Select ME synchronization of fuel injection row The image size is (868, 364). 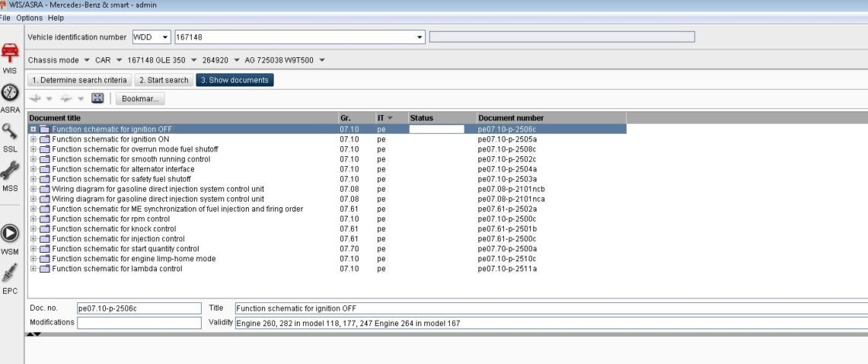tap(177, 209)
